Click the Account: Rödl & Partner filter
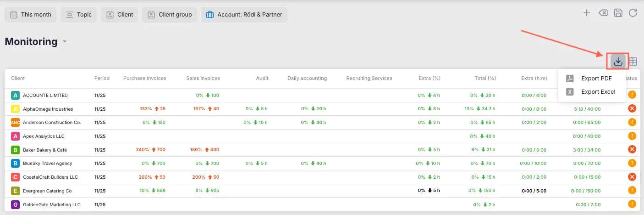The width and height of the screenshot is (644, 215). tap(244, 15)
